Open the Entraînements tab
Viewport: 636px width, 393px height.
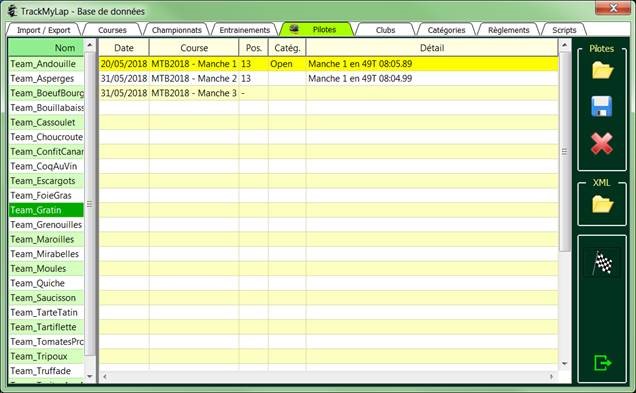click(245, 30)
